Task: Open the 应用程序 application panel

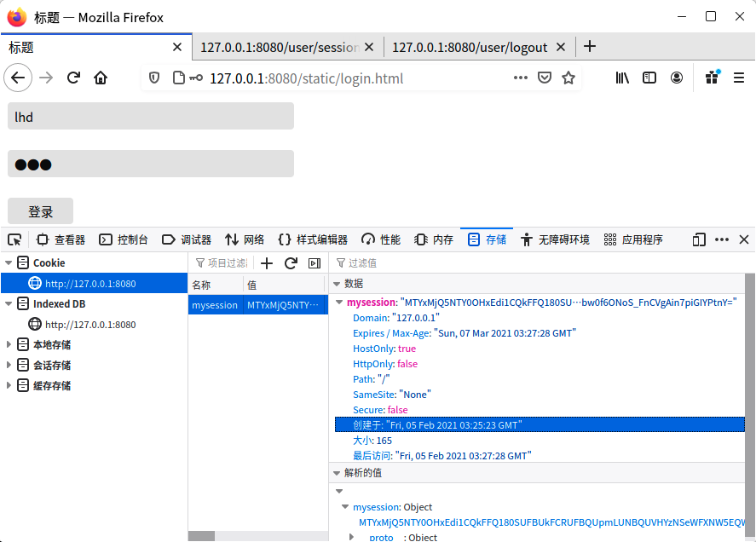Action: point(633,239)
